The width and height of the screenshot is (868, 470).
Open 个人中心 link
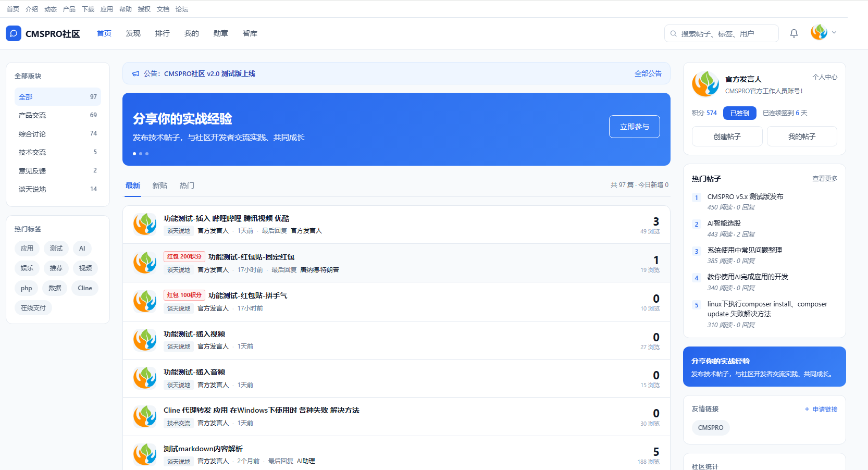[x=825, y=77]
